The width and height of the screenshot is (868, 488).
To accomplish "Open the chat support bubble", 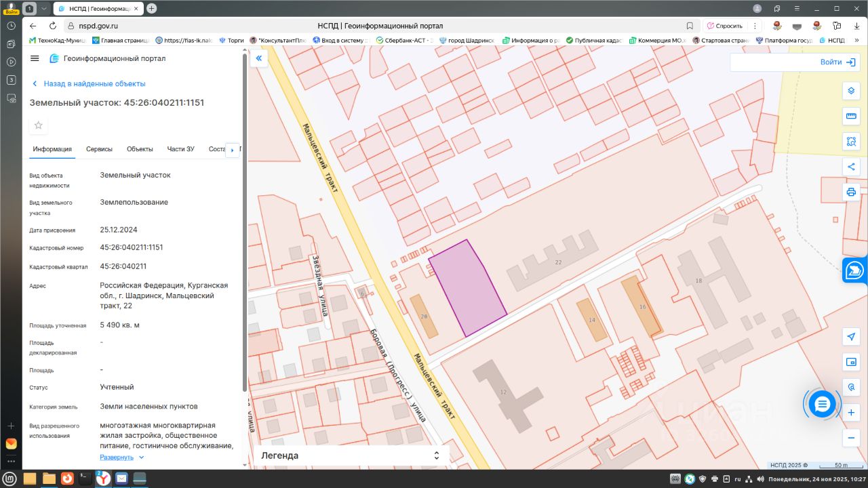I will tap(822, 405).
